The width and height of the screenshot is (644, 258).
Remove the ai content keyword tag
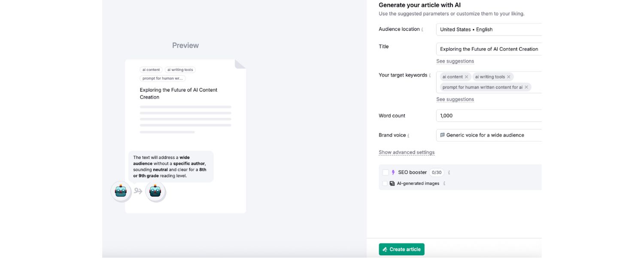(x=467, y=77)
